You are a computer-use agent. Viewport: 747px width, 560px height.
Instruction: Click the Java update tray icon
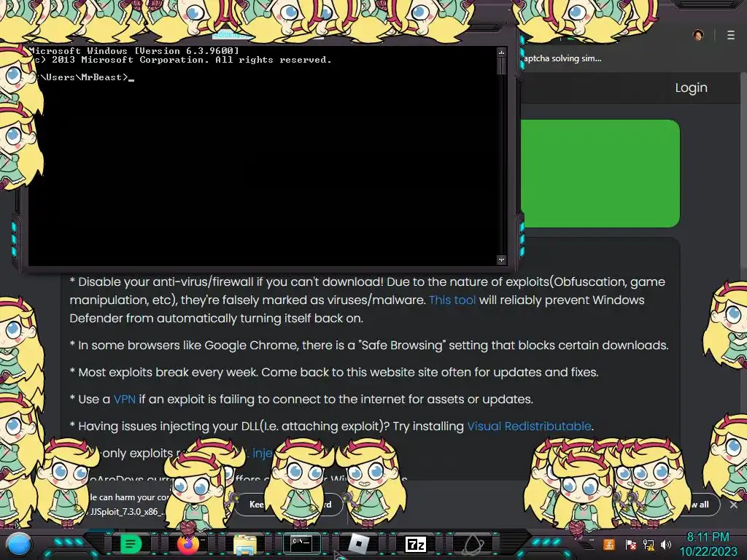pos(609,544)
